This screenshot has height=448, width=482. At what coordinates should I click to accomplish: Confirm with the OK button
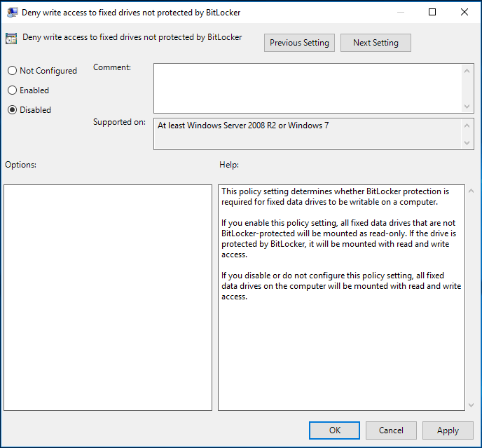coord(334,430)
